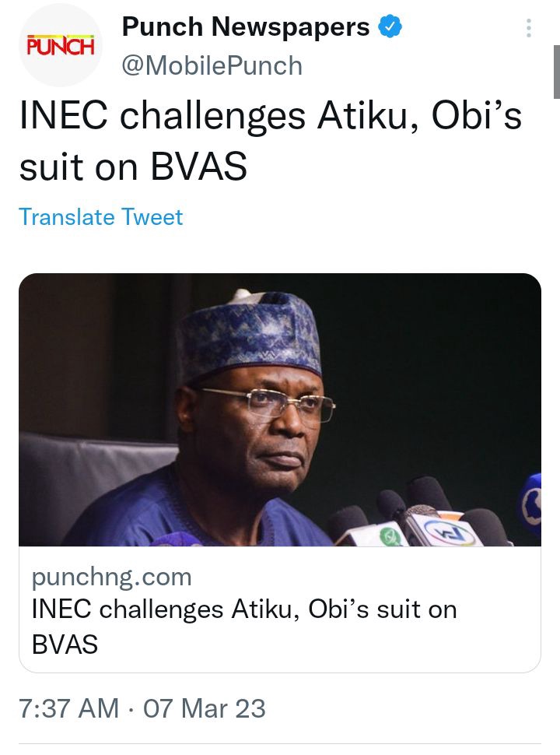The image size is (560, 755).
Task: Click the 7:37 AM timestamp
Action: pyautogui.click(x=68, y=708)
